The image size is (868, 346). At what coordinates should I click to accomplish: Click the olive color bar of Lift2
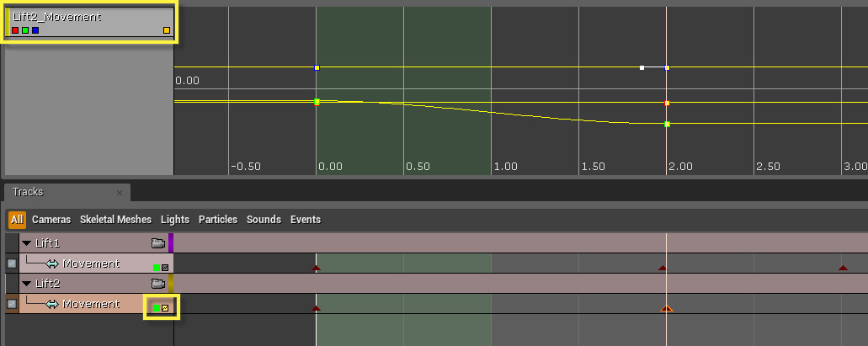pos(171,284)
